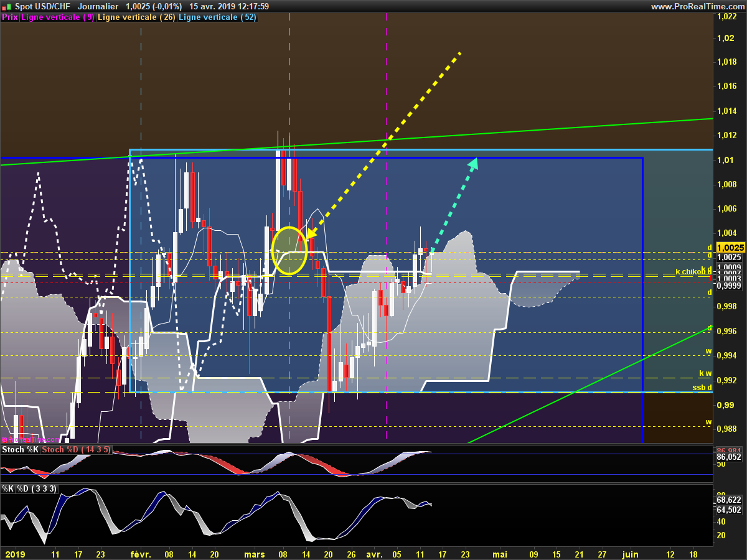
Task: Click the 1,006 price axis label
Action: (726, 208)
